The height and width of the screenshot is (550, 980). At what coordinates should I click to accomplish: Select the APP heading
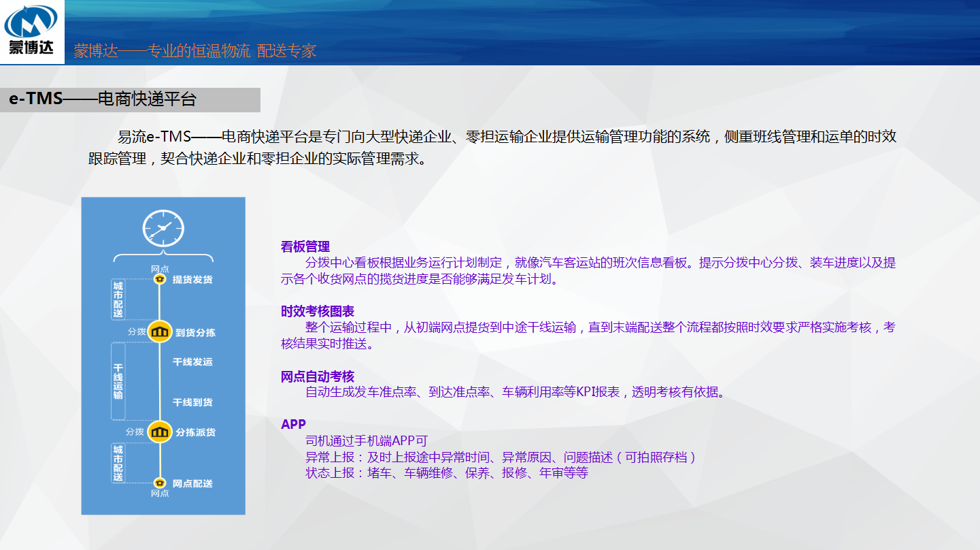pos(294,424)
